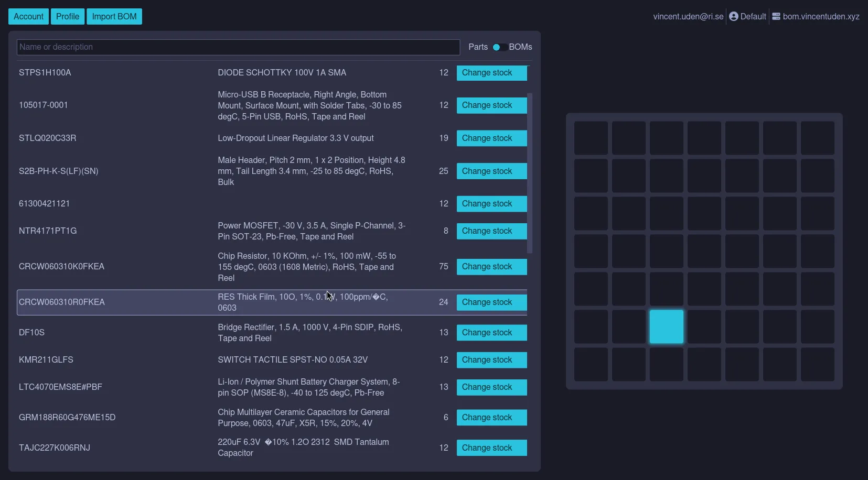Change stock for the TAJC227K006RNJ tantalum capacitor
868x480 pixels.
[491, 448]
